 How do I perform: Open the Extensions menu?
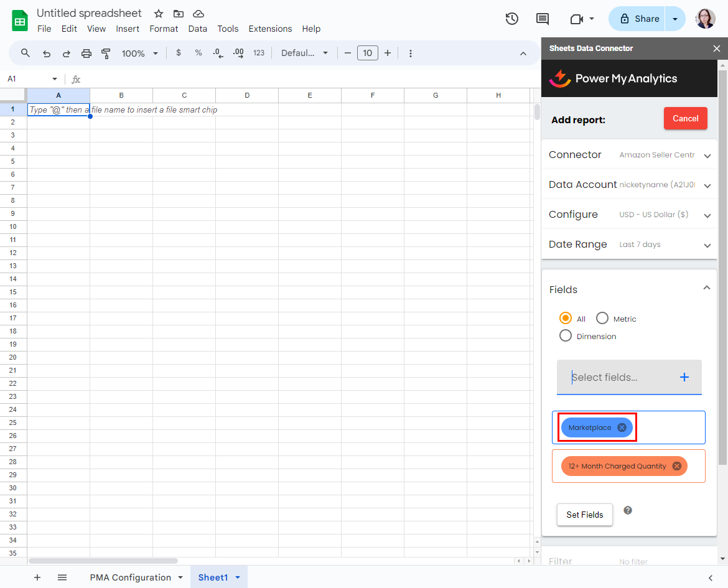(270, 29)
